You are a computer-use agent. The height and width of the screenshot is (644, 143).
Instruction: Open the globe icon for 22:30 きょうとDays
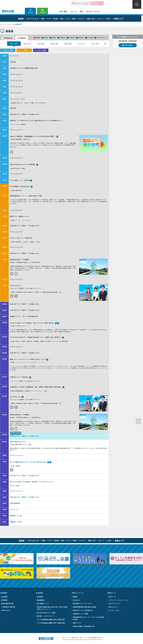[12, 407]
